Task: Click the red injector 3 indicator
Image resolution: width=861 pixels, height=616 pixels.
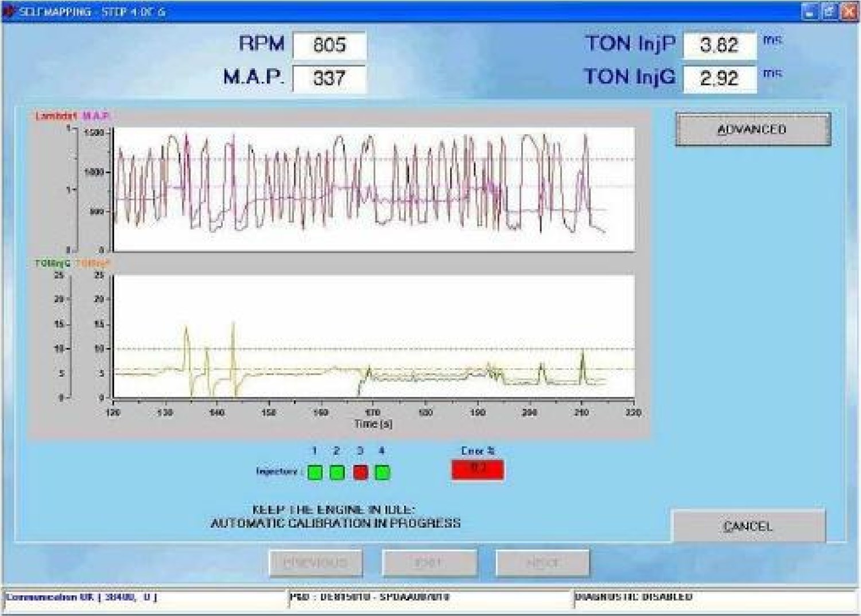Action: coord(360,473)
